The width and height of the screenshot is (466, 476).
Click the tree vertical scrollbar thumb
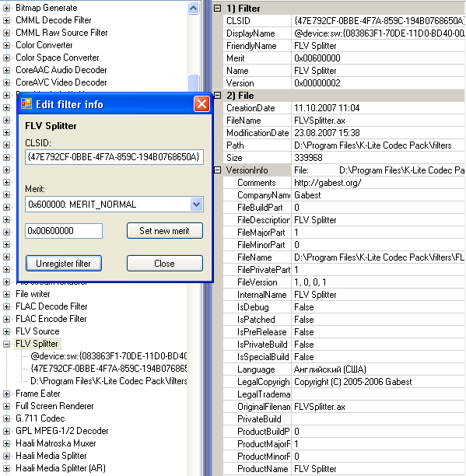194,83
